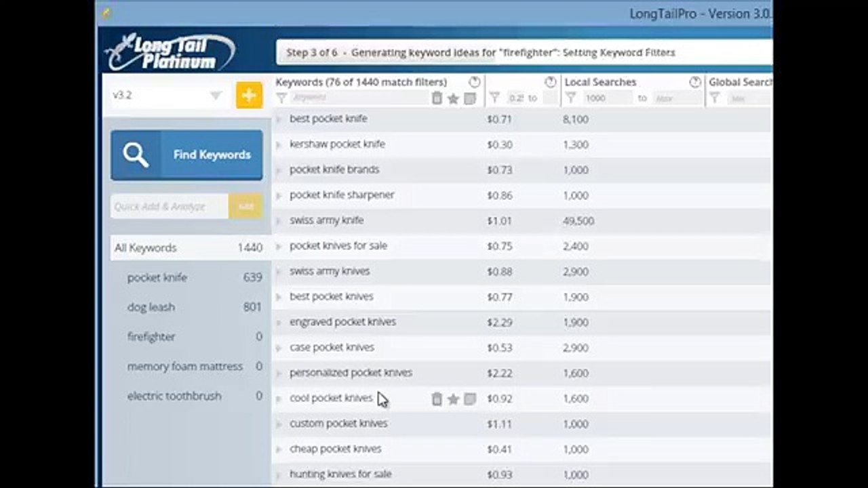Expand the 'pocket knives for sale' row
Image resolution: width=868 pixels, height=488 pixels.
[278, 247]
